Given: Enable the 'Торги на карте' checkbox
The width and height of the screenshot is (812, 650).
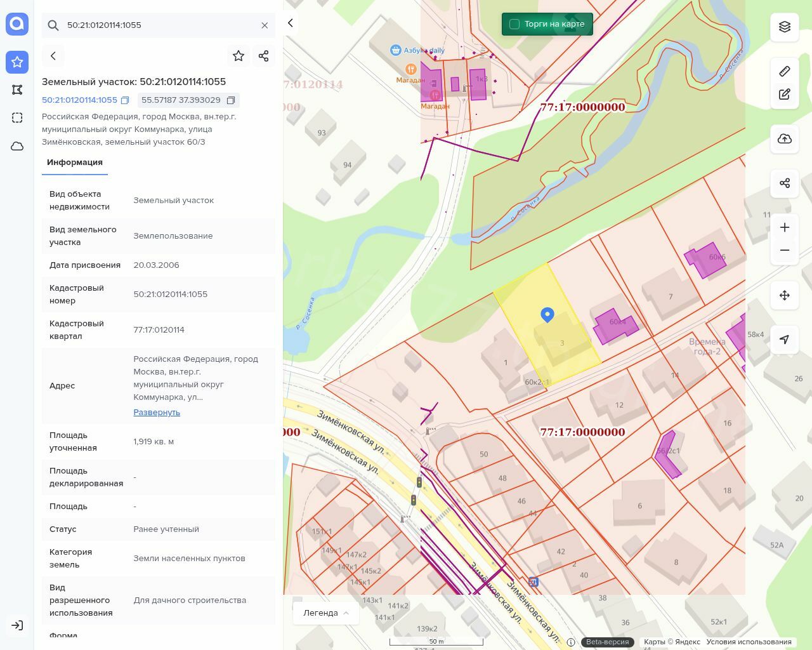Looking at the screenshot, I should click(x=514, y=24).
